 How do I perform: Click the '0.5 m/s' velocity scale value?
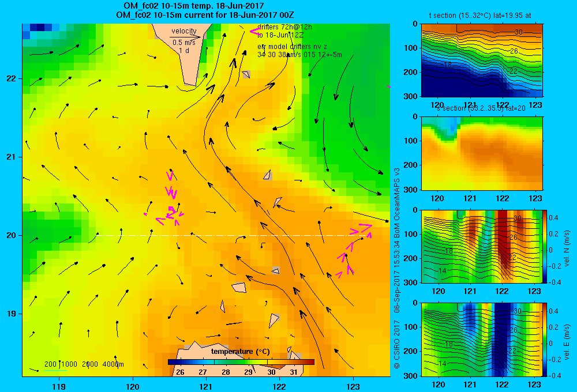(x=184, y=43)
